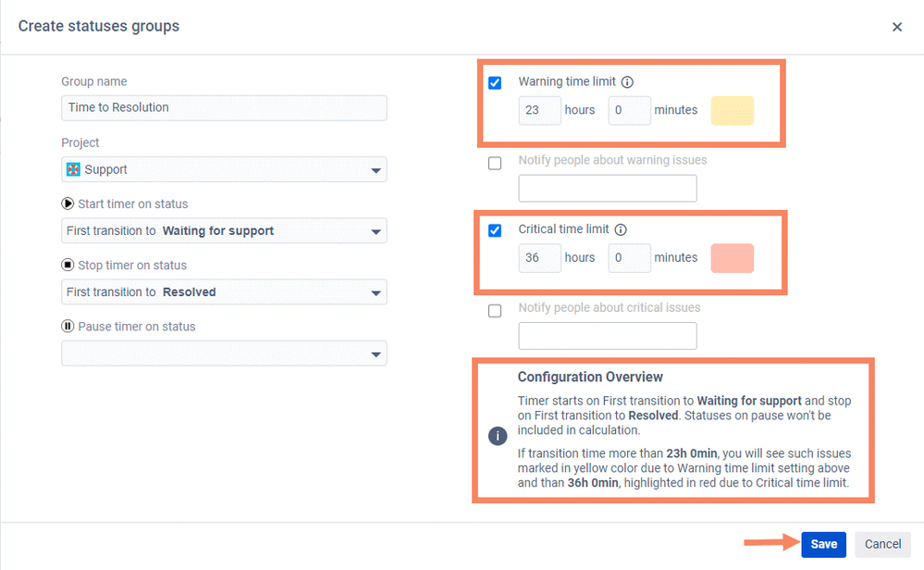Enable notifications about critical issues
Viewport: 924px width, 570px height.
tap(495, 311)
